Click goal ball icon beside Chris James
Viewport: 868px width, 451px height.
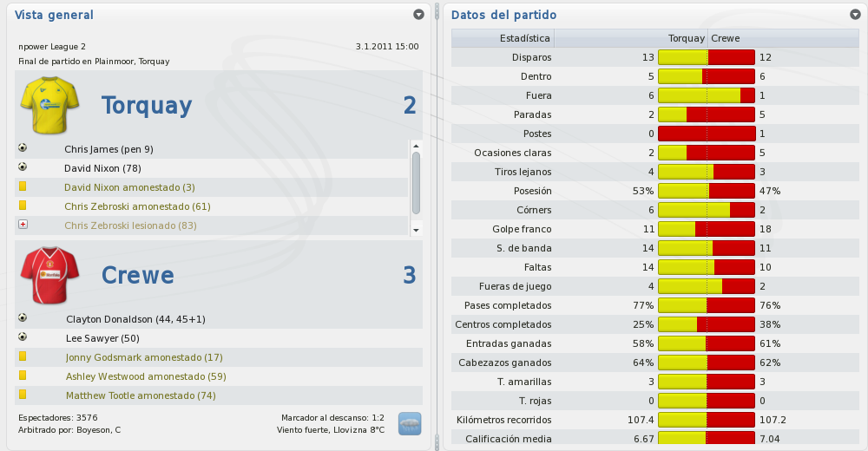tap(23, 147)
